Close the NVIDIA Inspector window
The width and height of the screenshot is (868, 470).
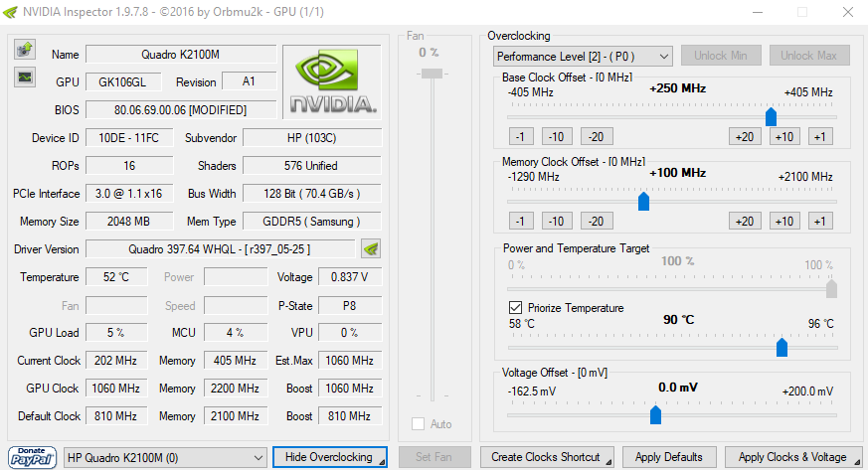[x=847, y=12]
